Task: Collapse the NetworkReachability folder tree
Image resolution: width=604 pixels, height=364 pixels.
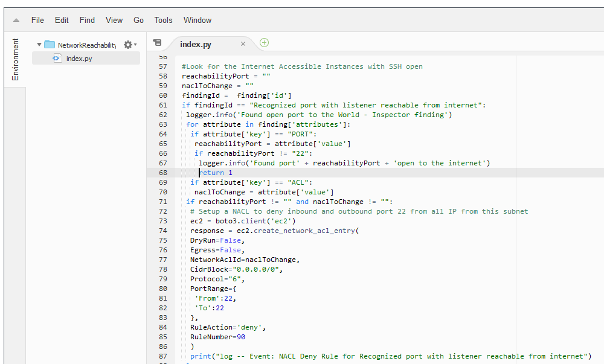Action: coord(39,45)
